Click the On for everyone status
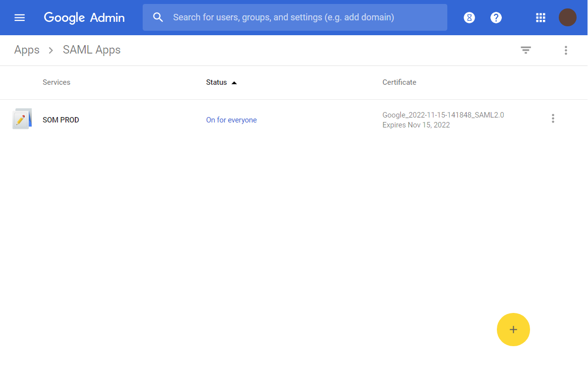 [231, 120]
